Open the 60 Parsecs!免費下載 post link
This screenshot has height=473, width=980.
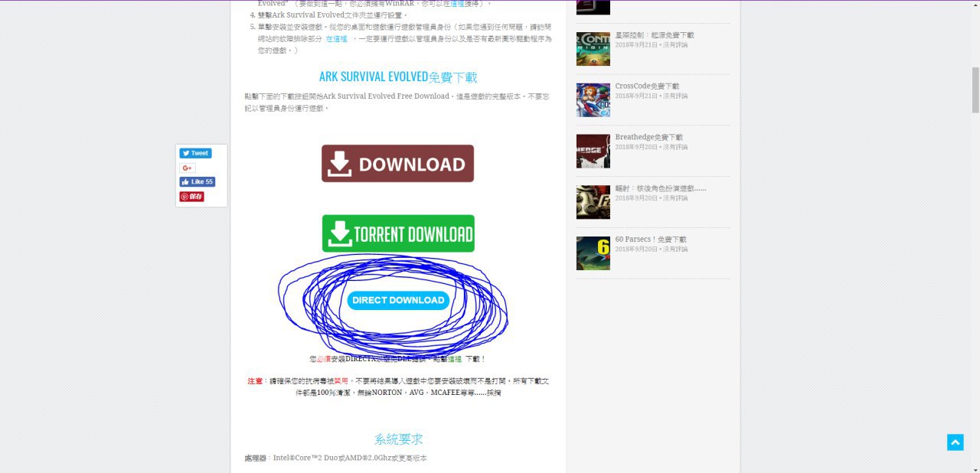(651, 240)
